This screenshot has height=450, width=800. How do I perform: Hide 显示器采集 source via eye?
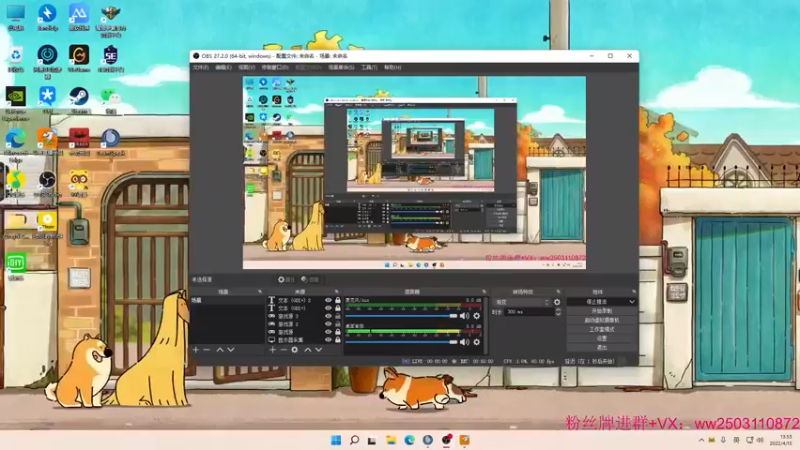(x=328, y=340)
